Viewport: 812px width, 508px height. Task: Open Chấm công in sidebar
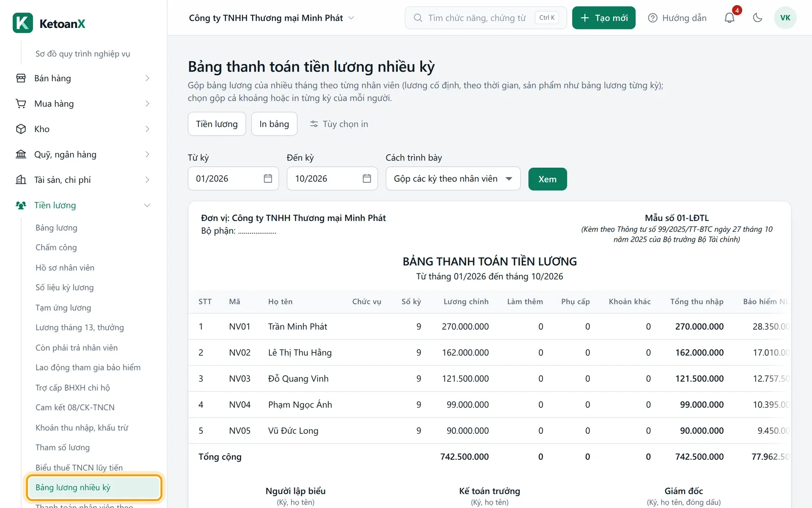pos(56,247)
